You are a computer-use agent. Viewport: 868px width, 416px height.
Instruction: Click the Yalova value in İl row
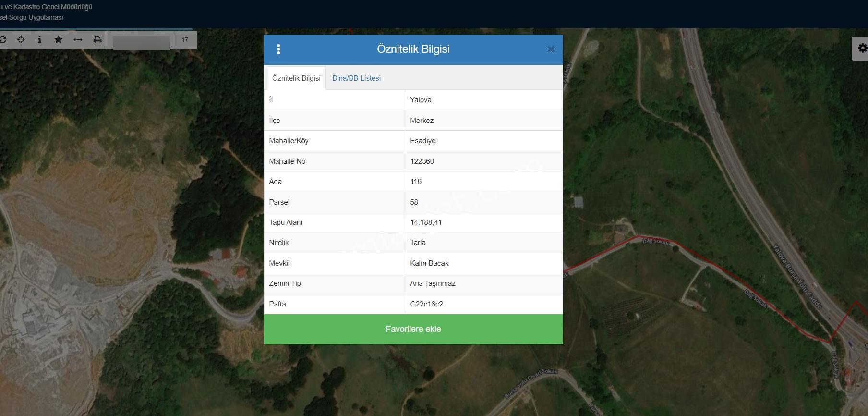pyautogui.click(x=421, y=100)
